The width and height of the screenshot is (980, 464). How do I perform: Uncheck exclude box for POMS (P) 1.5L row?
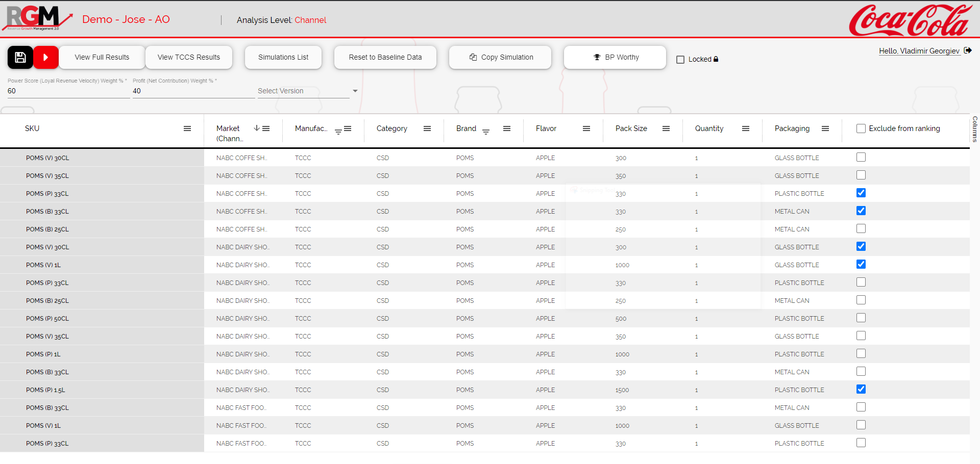point(861,390)
